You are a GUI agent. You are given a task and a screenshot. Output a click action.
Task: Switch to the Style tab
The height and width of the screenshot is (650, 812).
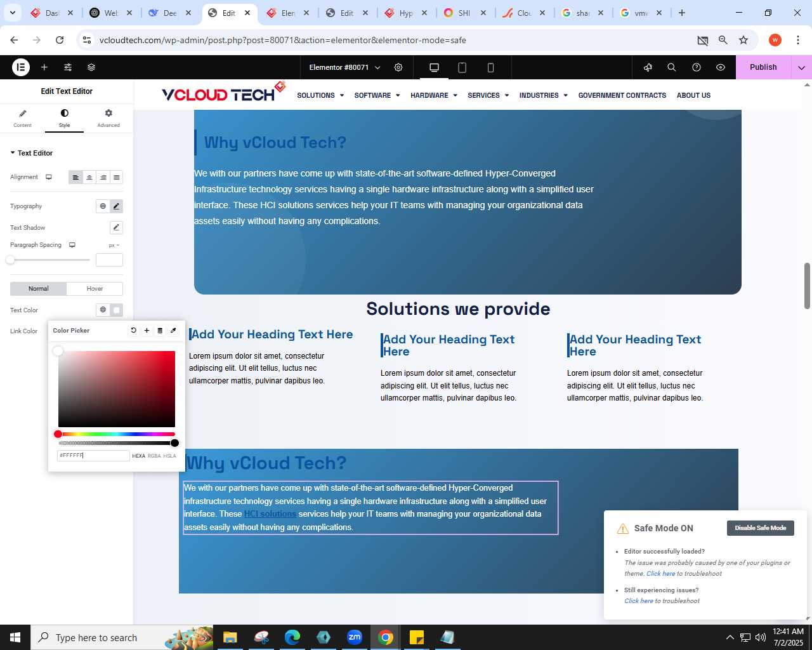(x=64, y=118)
